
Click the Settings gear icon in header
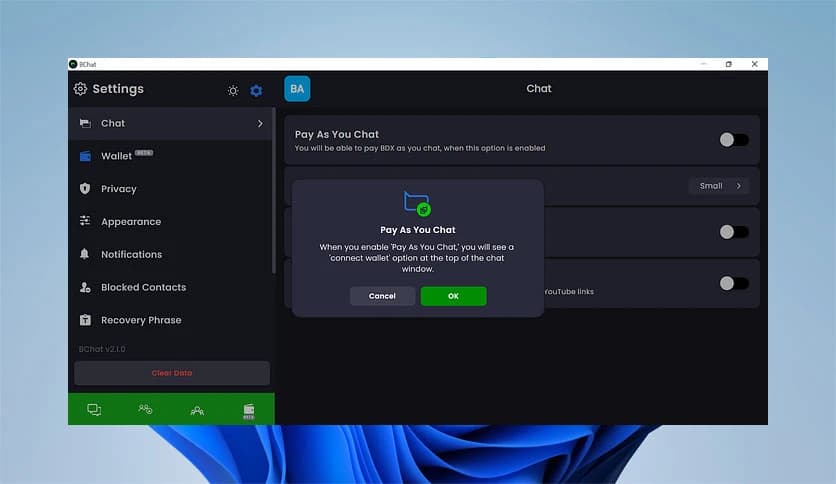(80, 89)
